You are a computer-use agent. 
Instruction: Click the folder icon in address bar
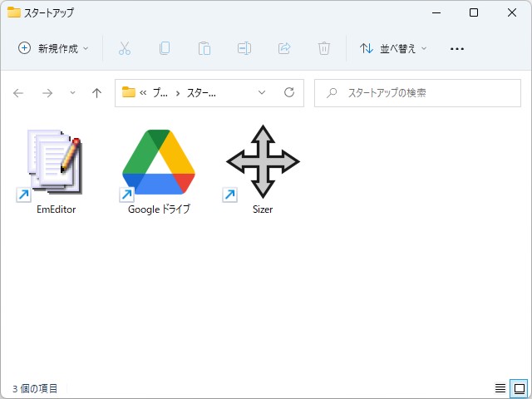pos(129,92)
